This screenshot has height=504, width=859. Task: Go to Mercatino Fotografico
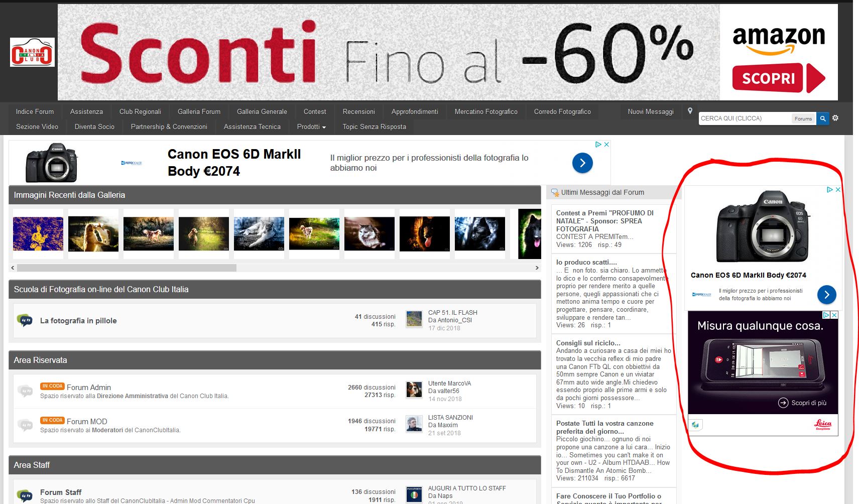[486, 111]
